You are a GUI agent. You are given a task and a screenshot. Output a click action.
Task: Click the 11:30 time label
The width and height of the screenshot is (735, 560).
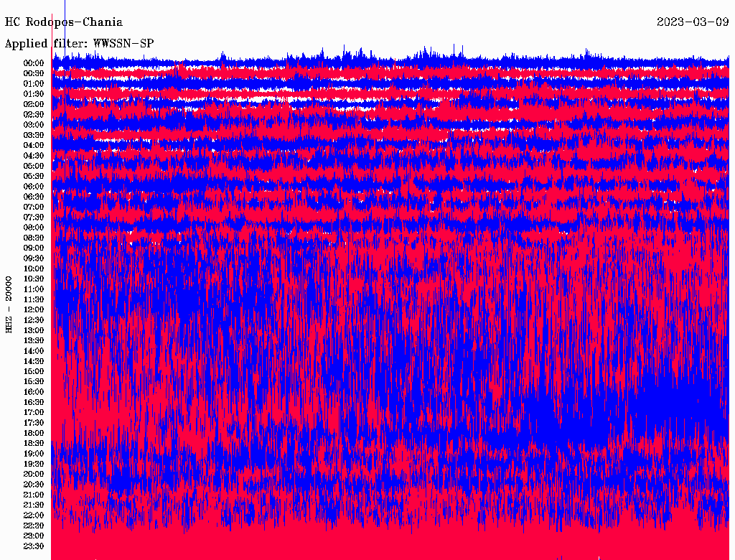point(34,299)
